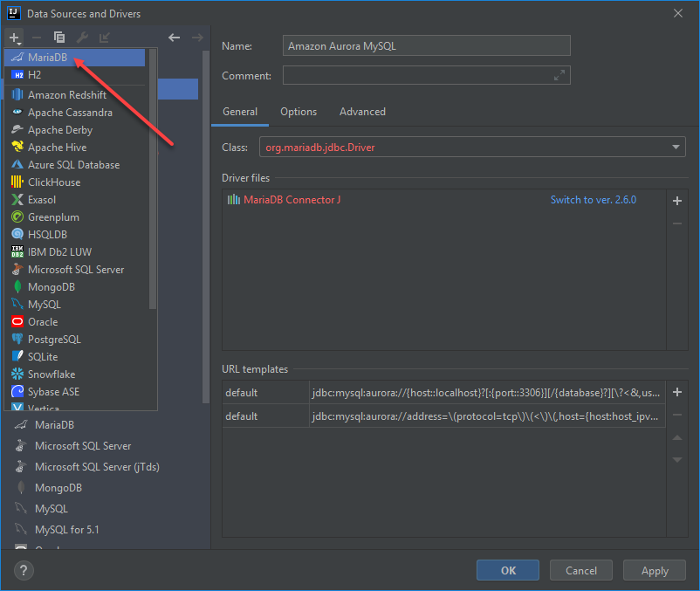Click the Apply button

(x=655, y=570)
